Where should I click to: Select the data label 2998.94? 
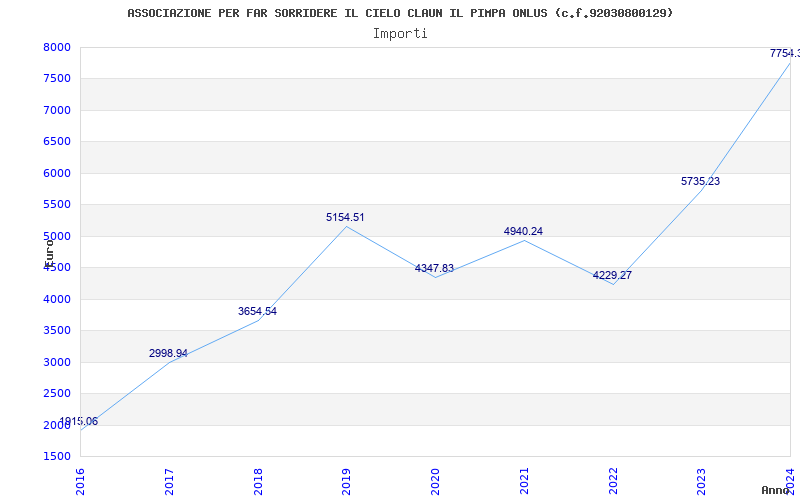click(x=168, y=353)
